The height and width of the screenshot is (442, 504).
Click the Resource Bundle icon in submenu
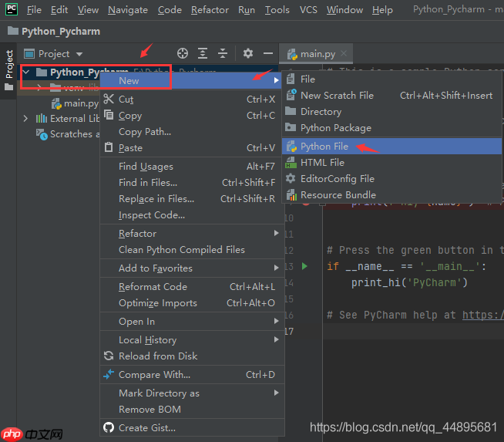click(291, 194)
